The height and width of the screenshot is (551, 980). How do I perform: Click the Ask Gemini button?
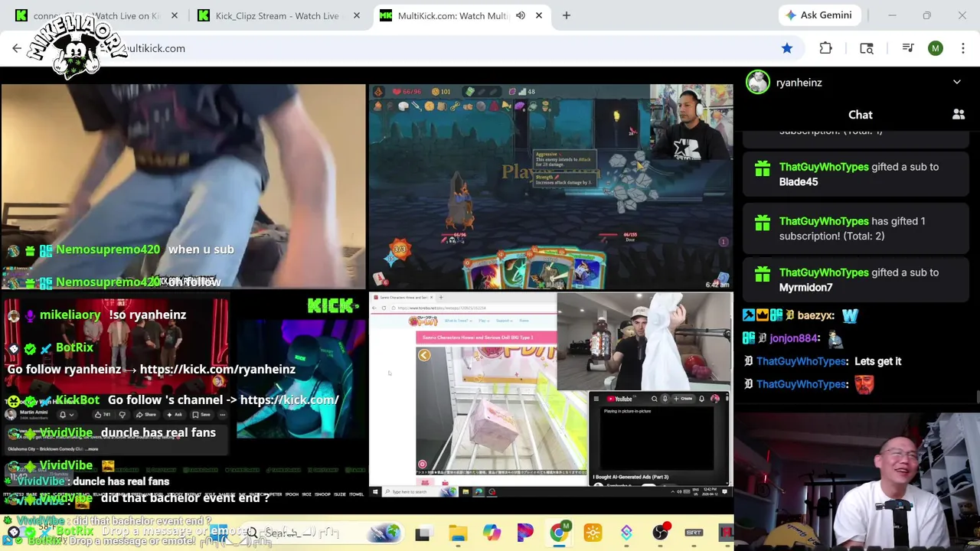point(818,15)
